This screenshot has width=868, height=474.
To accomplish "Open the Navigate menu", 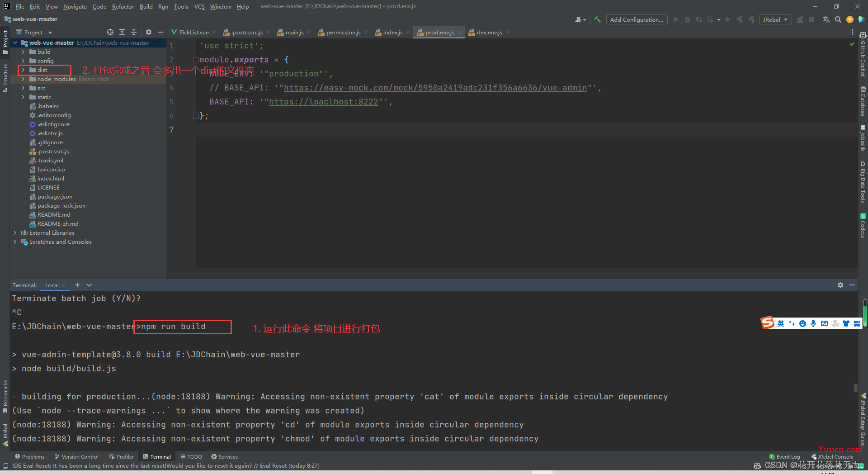I will click(75, 6).
